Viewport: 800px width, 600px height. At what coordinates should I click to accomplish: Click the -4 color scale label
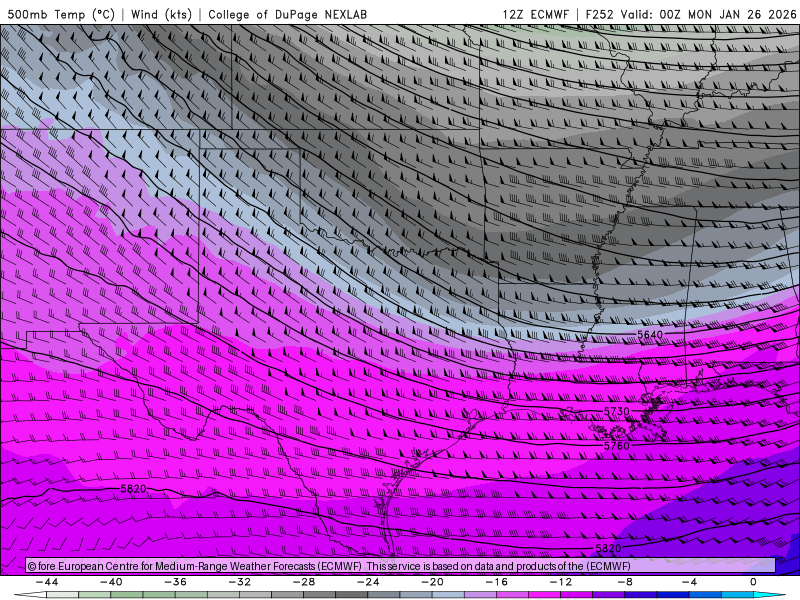point(689,582)
